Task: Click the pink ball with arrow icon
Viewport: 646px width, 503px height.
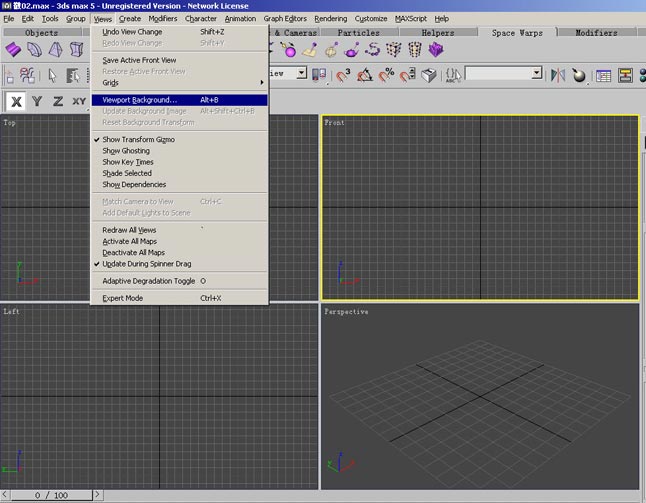Action: pyautogui.click(x=289, y=50)
